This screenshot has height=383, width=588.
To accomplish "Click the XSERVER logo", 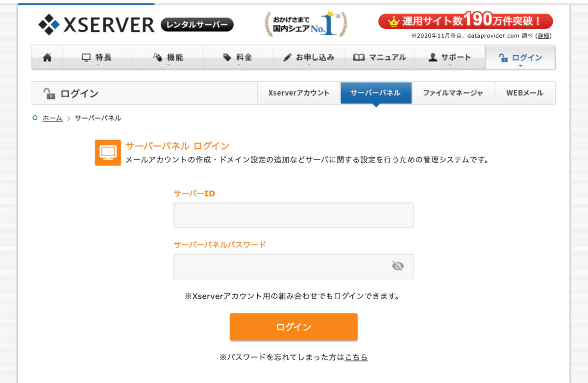I will pos(96,24).
